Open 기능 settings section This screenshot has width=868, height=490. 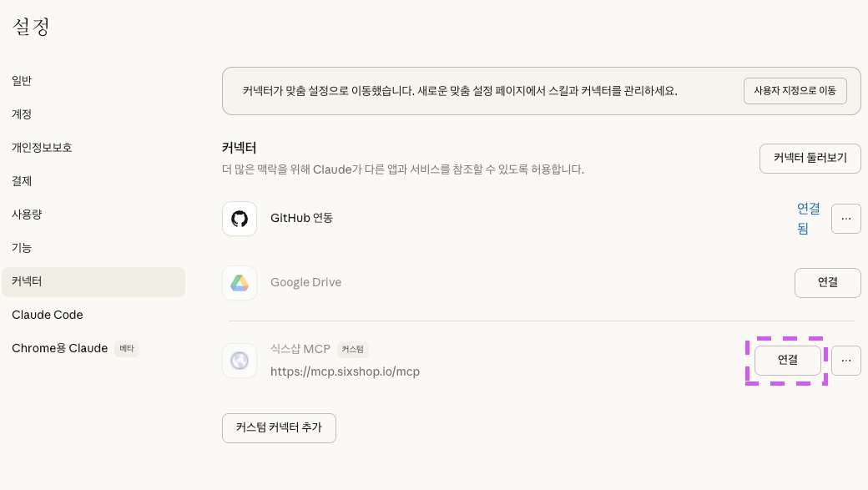pos(23,248)
